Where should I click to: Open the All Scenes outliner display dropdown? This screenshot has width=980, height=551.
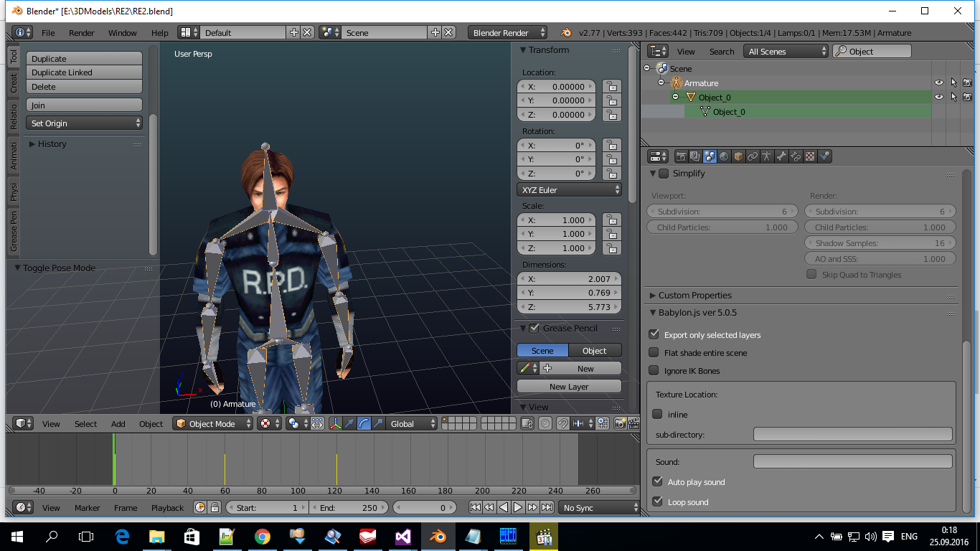pyautogui.click(x=786, y=52)
